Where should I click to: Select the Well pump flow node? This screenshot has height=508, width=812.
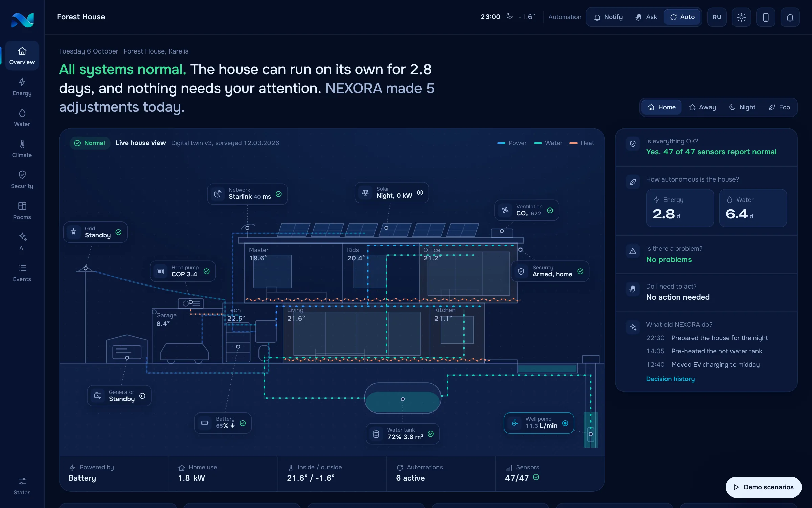tap(539, 423)
